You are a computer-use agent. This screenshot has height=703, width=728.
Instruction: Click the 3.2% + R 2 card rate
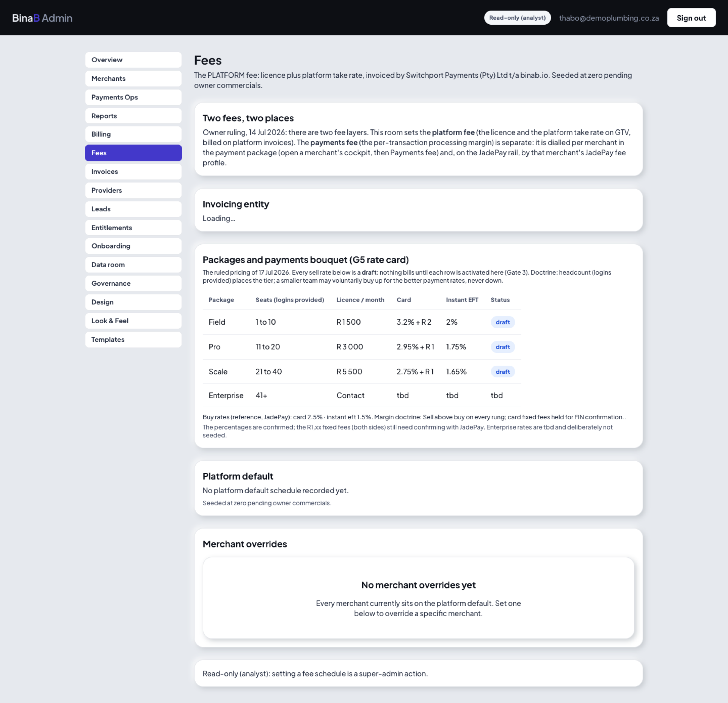coord(414,322)
